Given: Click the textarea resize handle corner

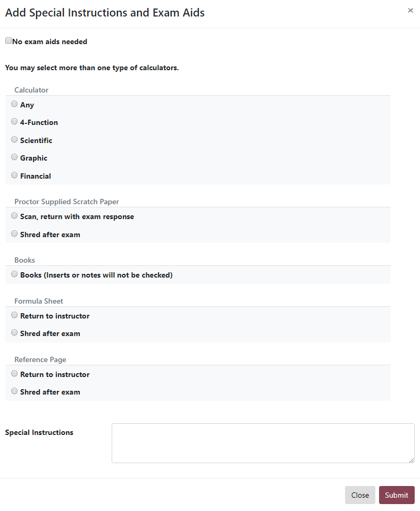Looking at the screenshot, I should pos(411,460).
